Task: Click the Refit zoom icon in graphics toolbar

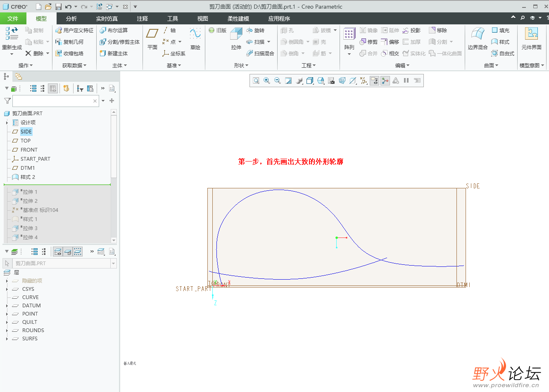Action: click(x=256, y=81)
